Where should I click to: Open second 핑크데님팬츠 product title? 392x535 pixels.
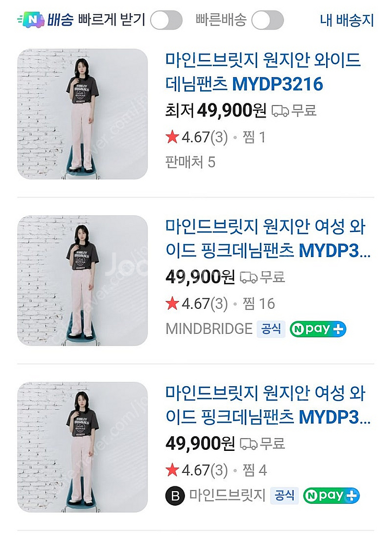click(267, 239)
